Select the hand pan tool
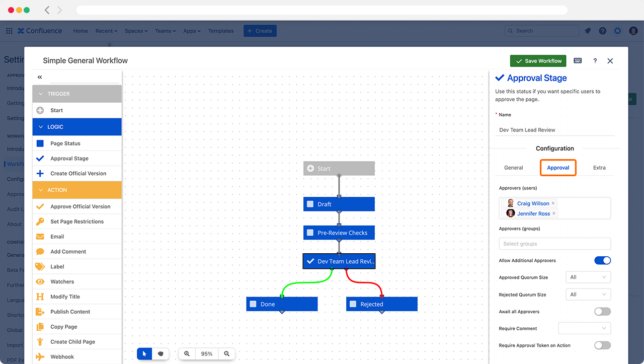Image resolution: width=644 pixels, height=364 pixels. click(161, 354)
